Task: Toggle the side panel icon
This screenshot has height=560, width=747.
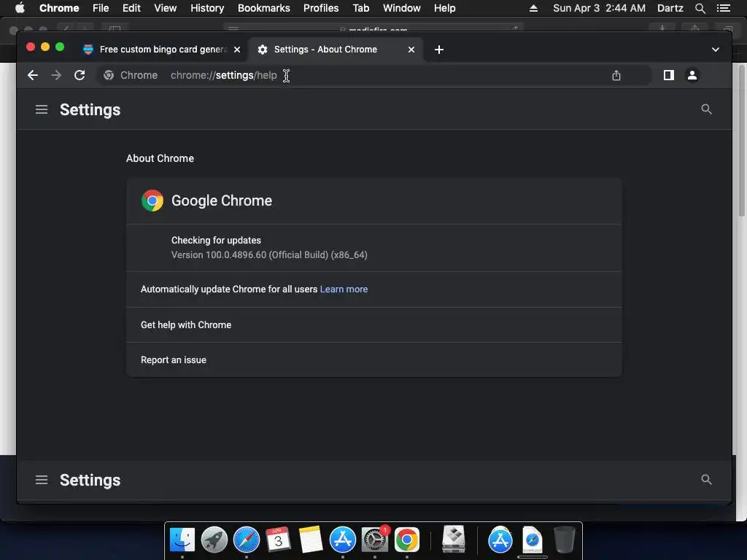Action: point(668,75)
